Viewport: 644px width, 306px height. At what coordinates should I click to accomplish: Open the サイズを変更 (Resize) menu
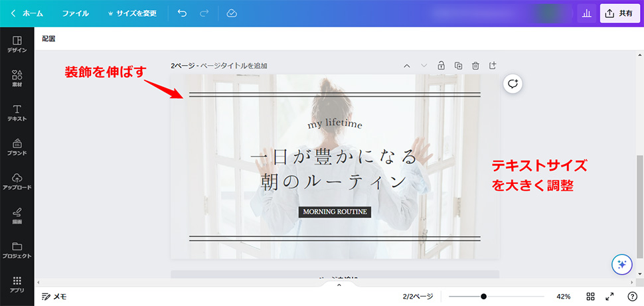pyautogui.click(x=132, y=13)
